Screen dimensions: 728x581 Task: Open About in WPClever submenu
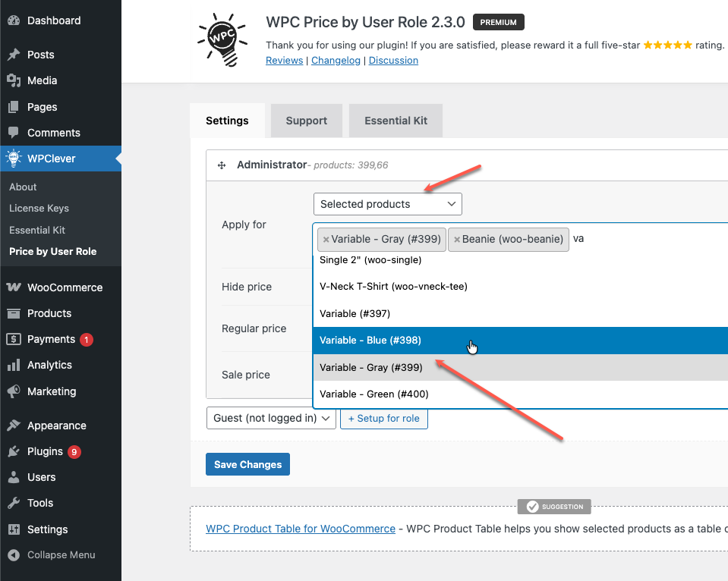(23, 187)
